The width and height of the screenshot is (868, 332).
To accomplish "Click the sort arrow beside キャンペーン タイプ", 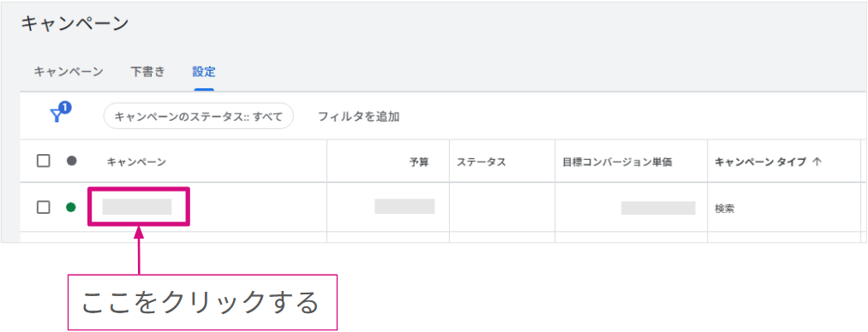I will tap(817, 162).
